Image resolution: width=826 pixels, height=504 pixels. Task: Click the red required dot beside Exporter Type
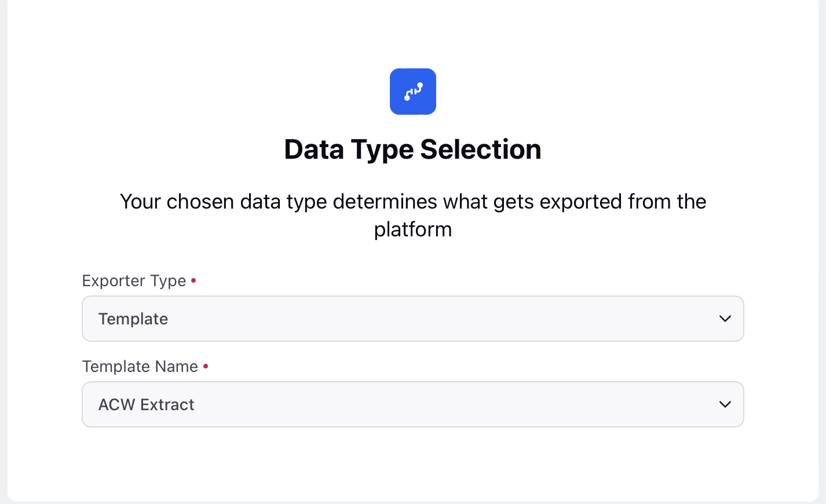pos(193,280)
